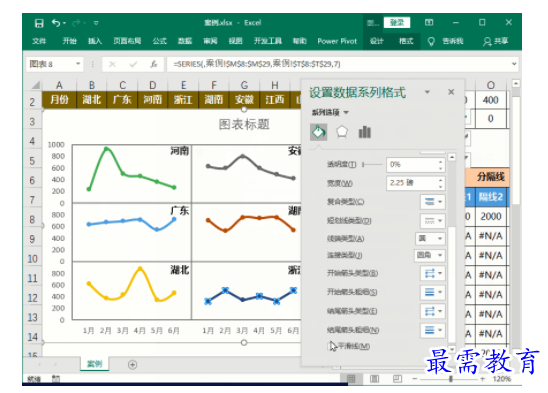Open the 结尾箭头粗细 dropdown

(433, 330)
